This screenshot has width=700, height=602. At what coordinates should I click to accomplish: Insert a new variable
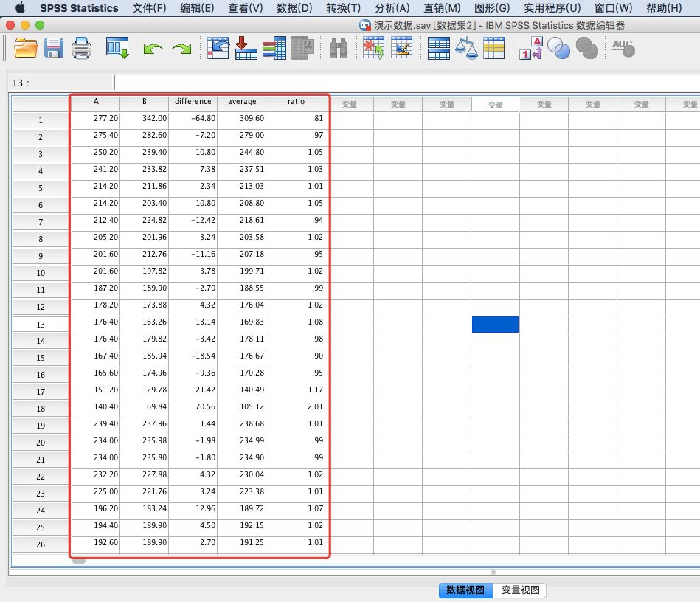401,48
